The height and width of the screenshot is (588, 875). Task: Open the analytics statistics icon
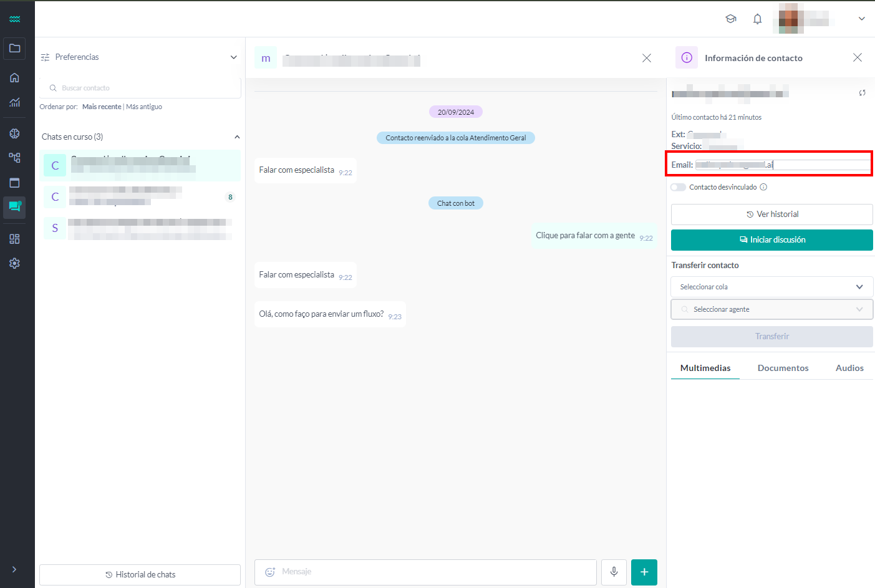pos(14,102)
